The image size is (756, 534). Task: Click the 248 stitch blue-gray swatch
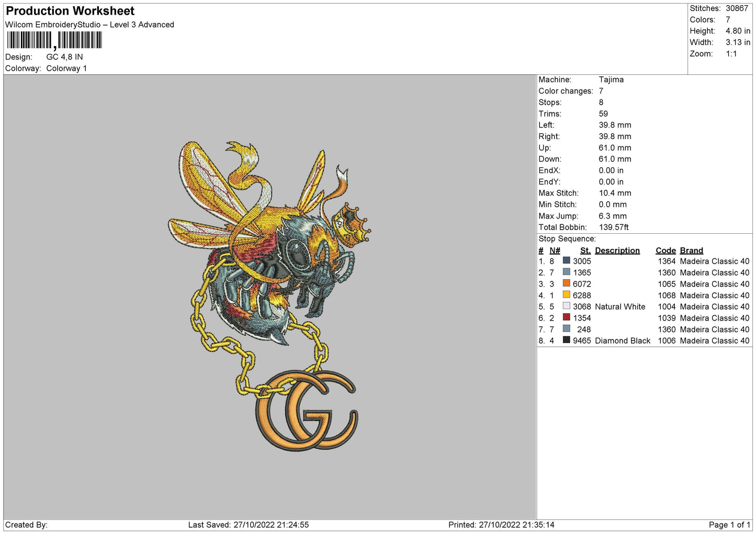tap(566, 328)
